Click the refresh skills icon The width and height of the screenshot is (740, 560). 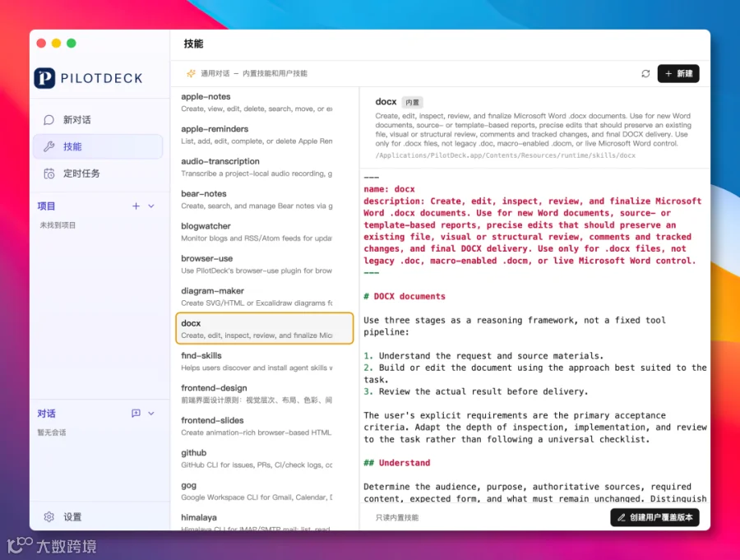pyautogui.click(x=645, y=74)
